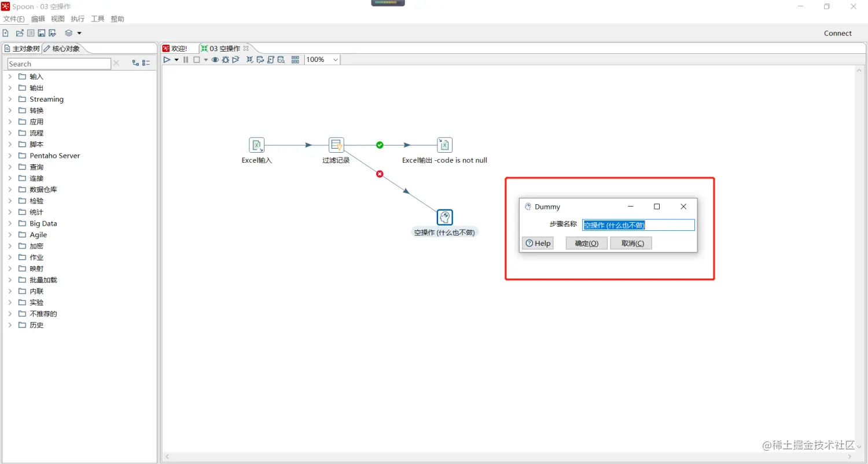Expand the 输出 folder
This screenshot has height=464, width=868.
(x=10, y=88)
